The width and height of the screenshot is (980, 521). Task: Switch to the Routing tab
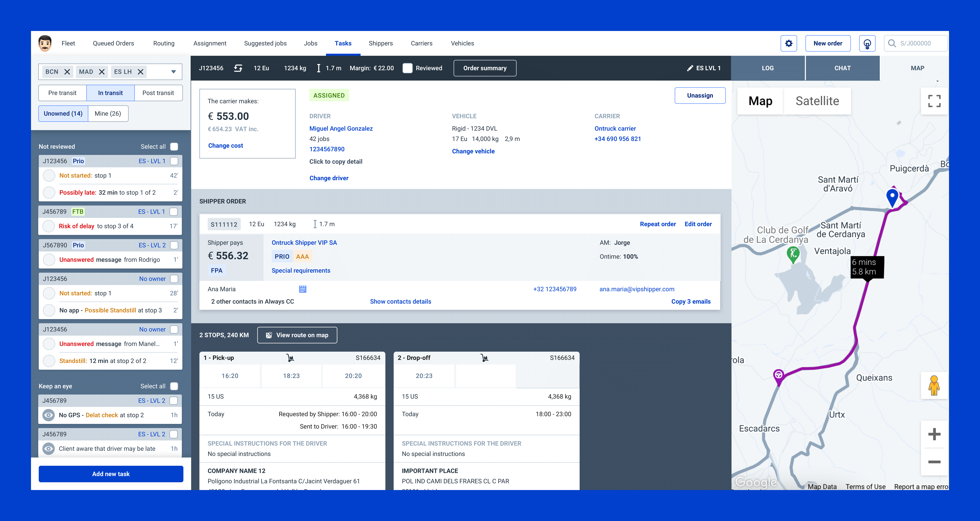(164, 43)
